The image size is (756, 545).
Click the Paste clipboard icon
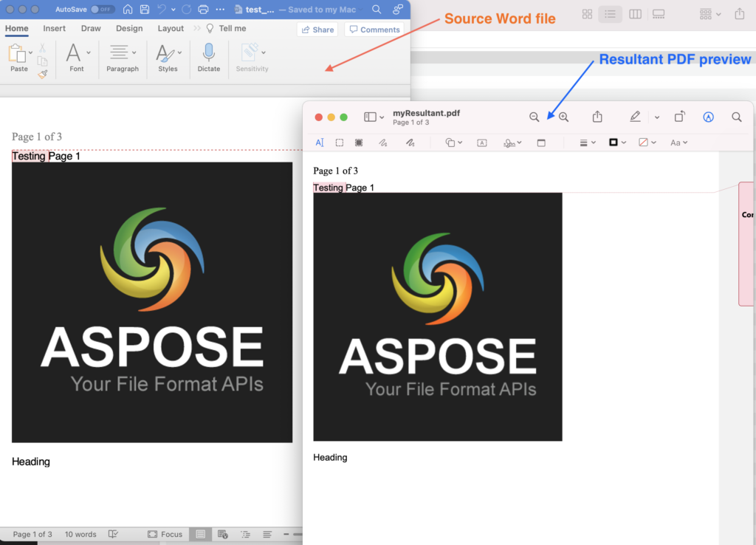[17, 53]
